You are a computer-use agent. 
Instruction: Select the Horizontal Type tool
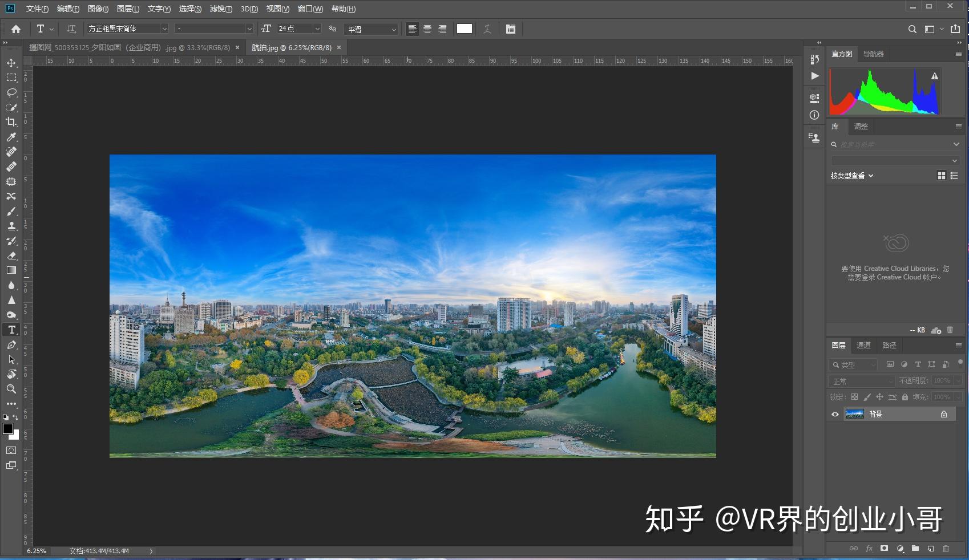coord(11,330)
